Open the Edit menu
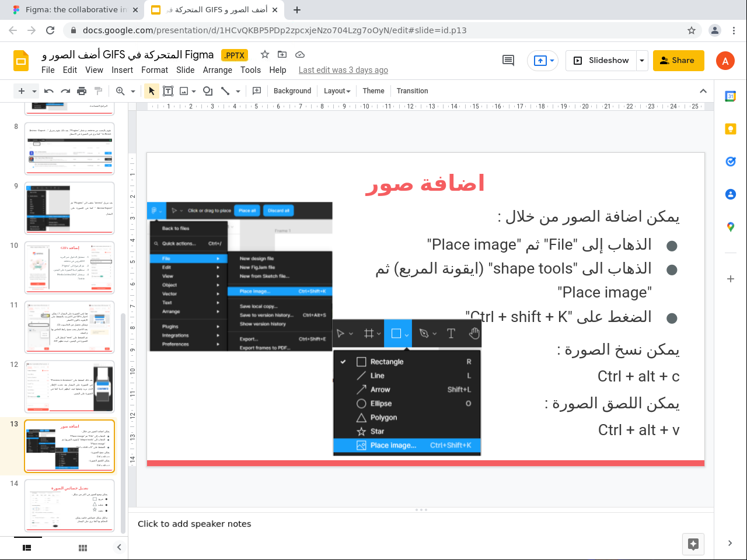The height and width of the screenshot is (560, 747). pos(70,70)
